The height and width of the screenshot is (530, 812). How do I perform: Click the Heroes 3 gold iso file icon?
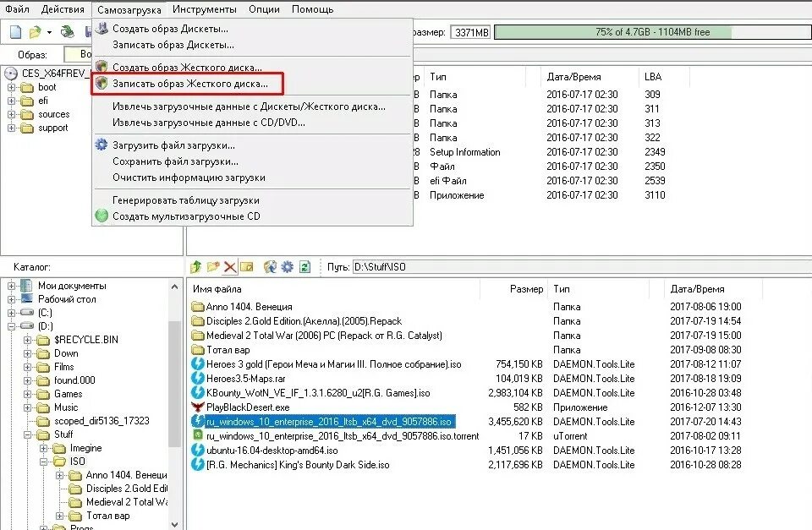[x=198, y=363]
